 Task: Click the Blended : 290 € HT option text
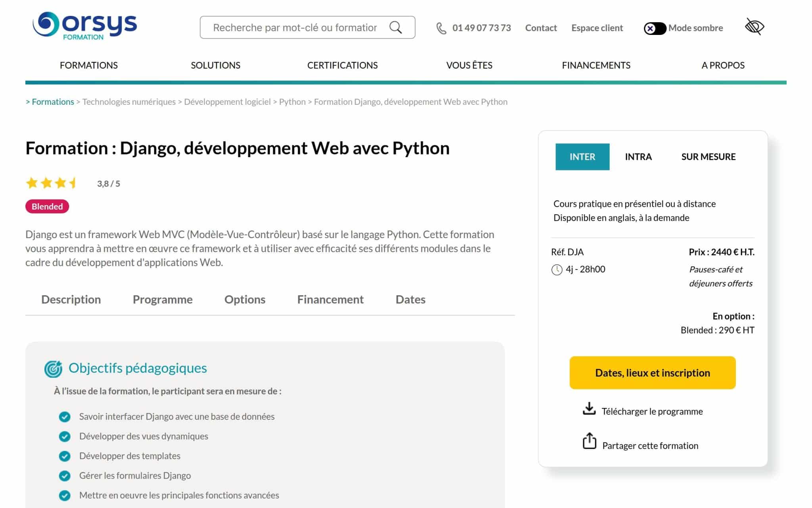tap(718, 330)
